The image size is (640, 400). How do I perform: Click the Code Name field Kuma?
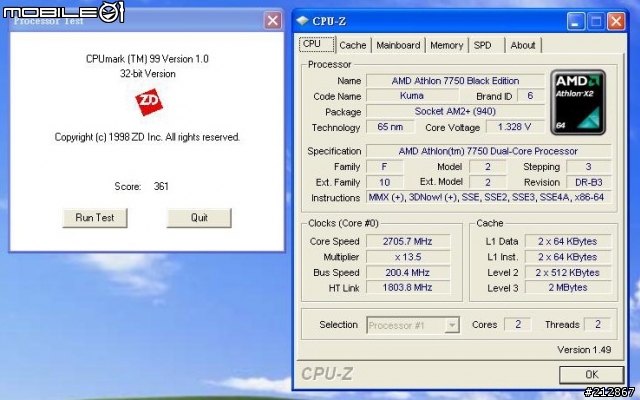(412, 96)
